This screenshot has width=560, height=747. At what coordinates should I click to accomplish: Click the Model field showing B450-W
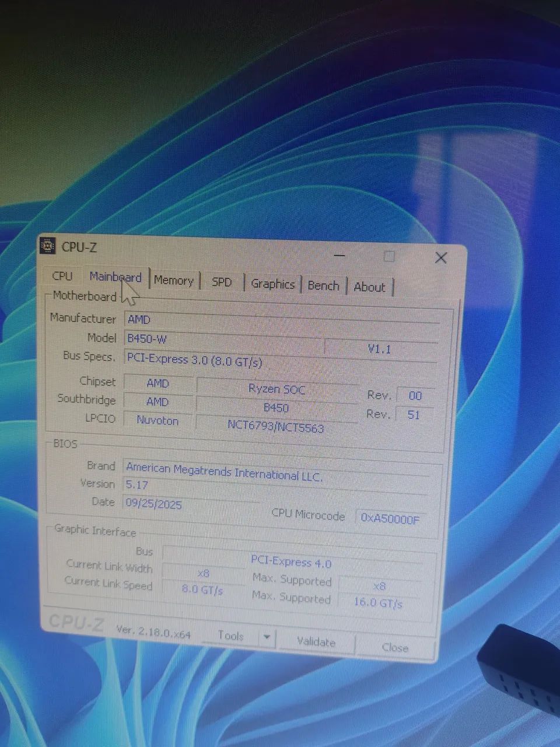222,340
